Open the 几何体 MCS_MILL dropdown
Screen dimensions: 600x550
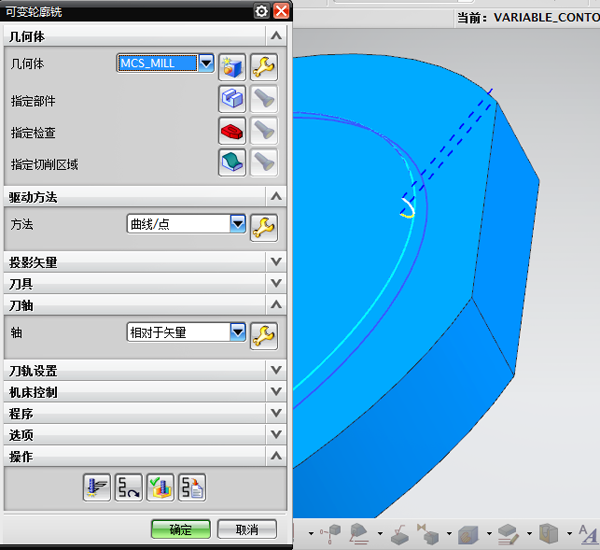pyautogui.click(x=206, y=63)
